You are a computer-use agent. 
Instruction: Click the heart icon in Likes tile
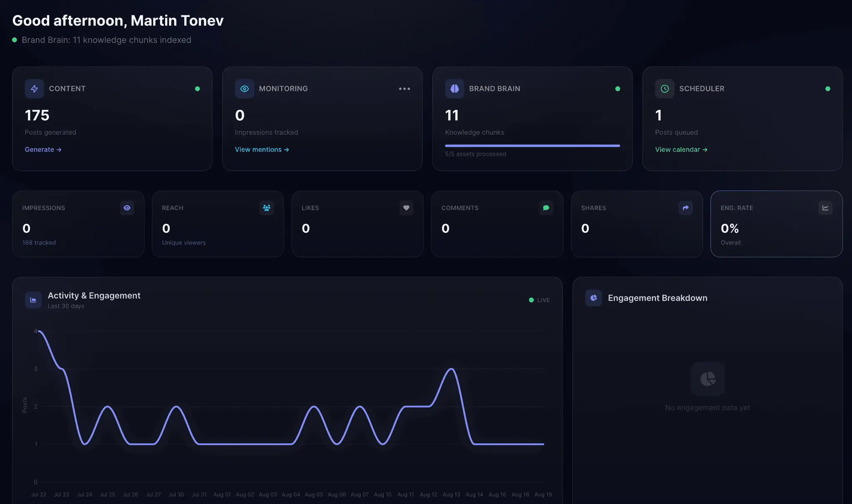pos(406,208)
